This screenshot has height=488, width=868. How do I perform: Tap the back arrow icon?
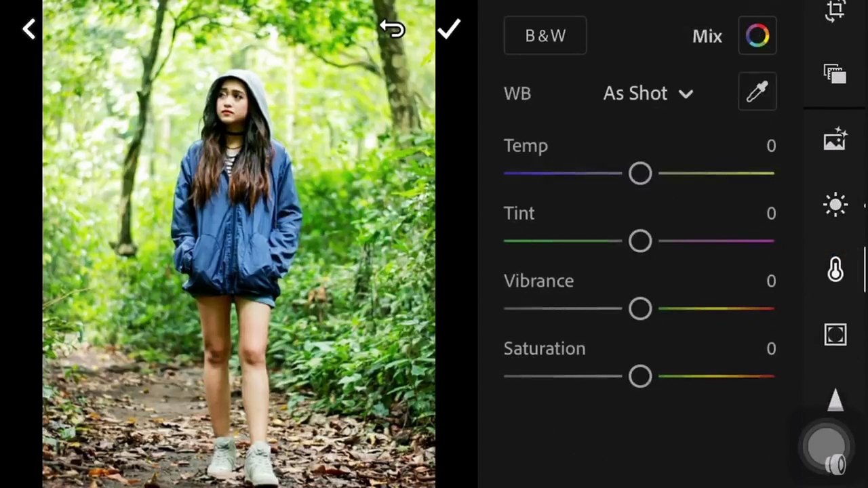(28, 29)
